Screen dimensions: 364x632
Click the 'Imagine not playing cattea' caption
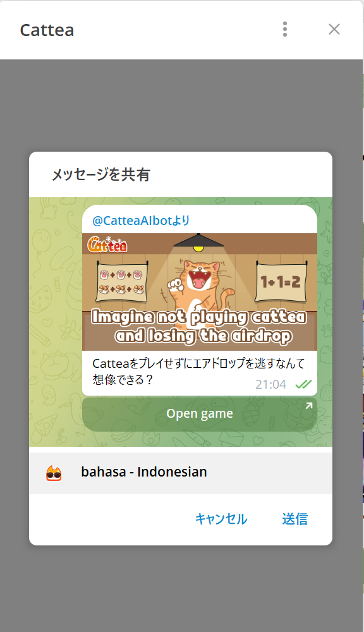[x=198, y=327]
